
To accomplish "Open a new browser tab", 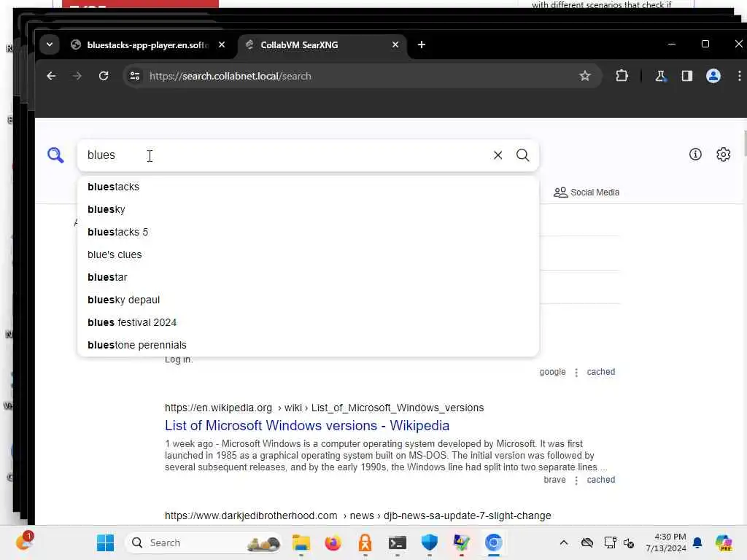I will (421, 44).
